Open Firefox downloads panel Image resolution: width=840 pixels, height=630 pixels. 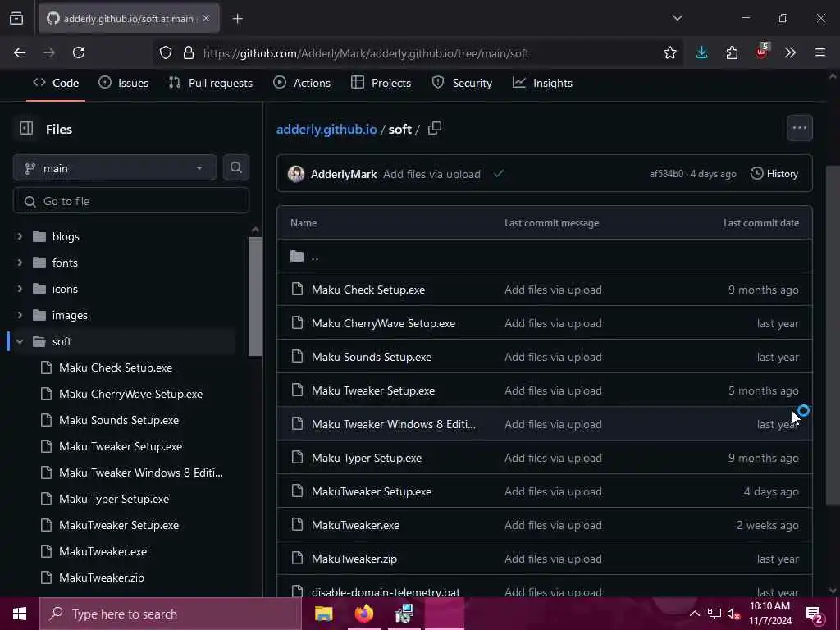click(x=701, y=52)
